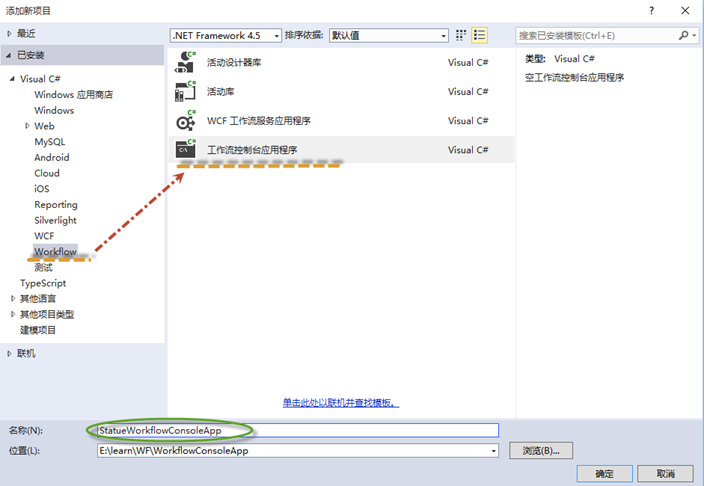Select the iOS category

[x=42, y=189]
